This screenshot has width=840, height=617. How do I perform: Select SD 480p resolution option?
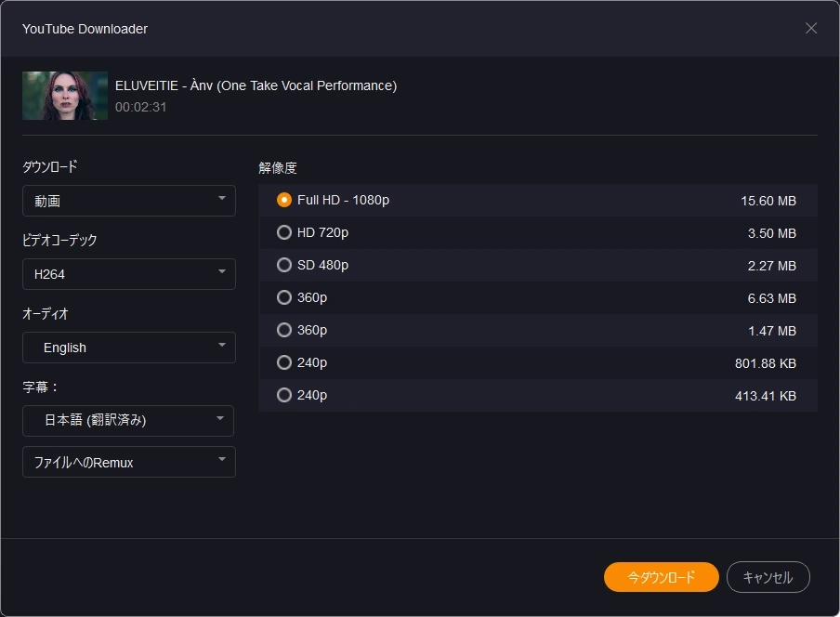coord(284,265)
